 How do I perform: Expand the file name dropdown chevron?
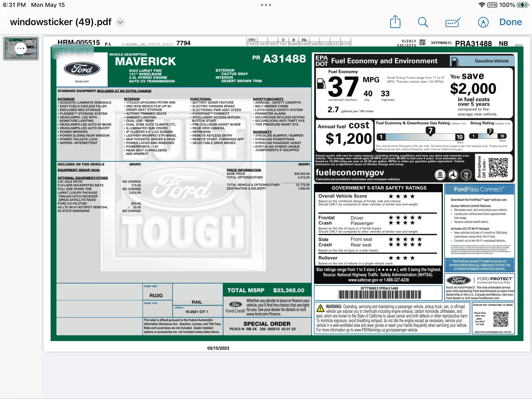pyautogui.click(x=120, y=22)
